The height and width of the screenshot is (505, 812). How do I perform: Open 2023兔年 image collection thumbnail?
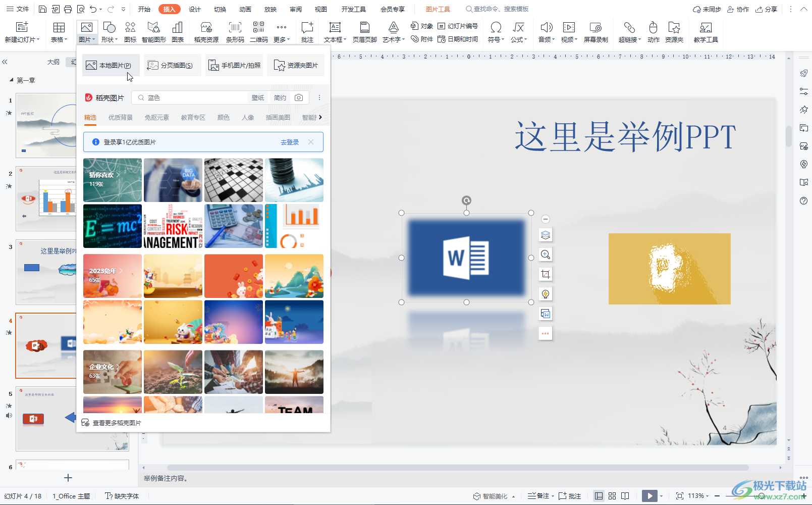(x=113, y=276)
